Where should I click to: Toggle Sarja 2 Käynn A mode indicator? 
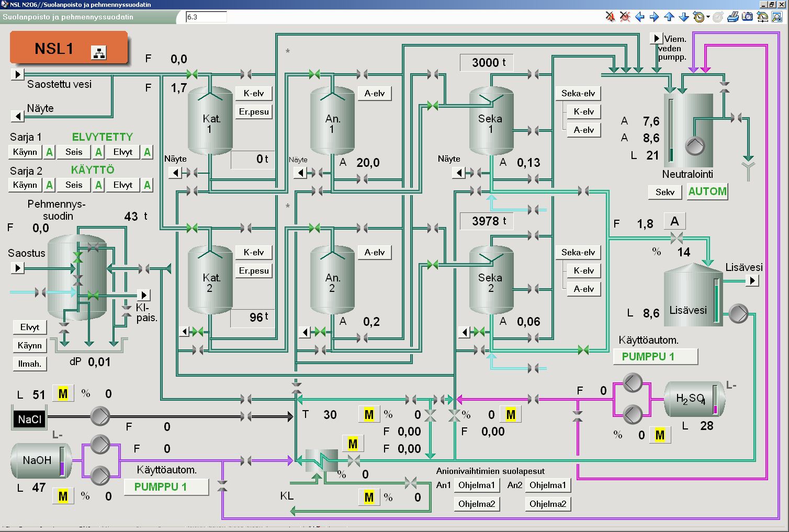49,185
